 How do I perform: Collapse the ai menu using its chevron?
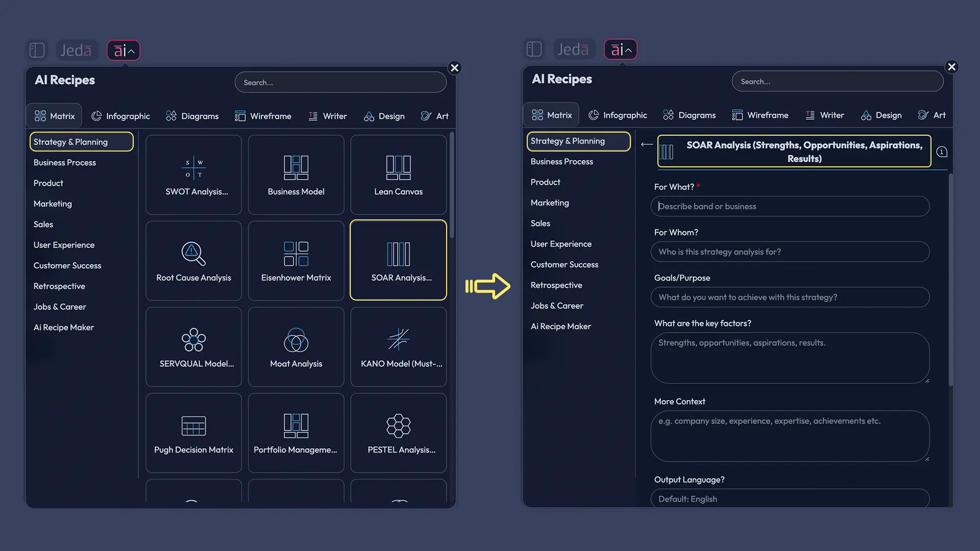[132, 50]
